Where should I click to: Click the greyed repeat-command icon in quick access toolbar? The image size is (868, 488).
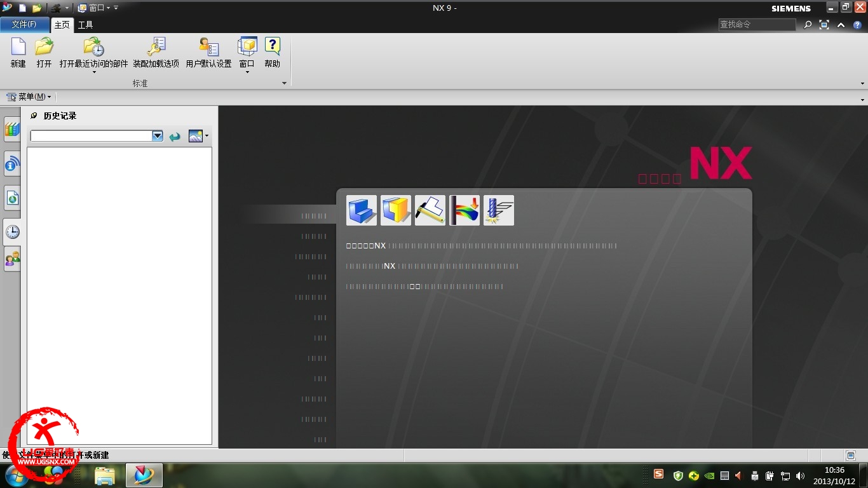(x=56, y=8)
